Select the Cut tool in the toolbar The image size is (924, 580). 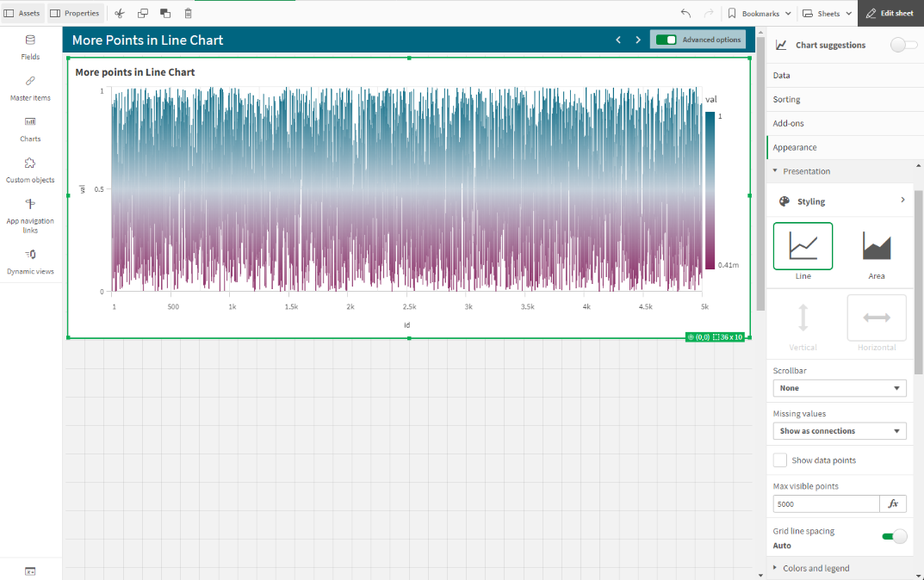click(x=119, y=13)
